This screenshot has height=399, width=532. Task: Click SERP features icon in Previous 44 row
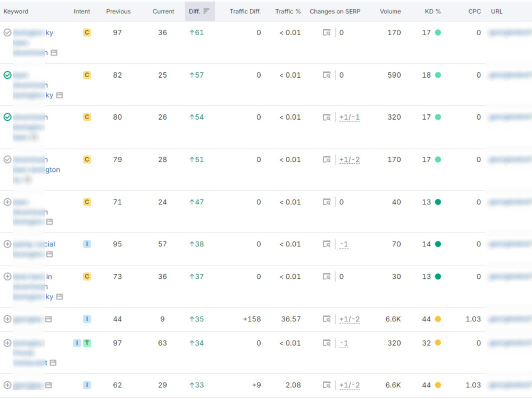pos(48,319)
